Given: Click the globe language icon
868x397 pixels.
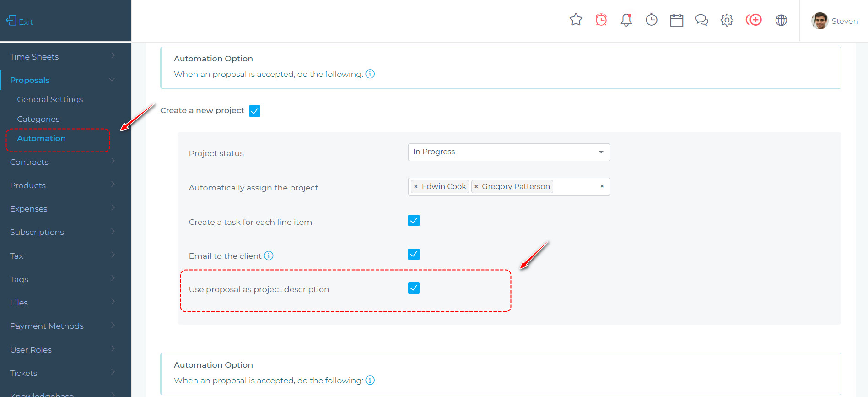Looking at the screenshot, I should pos(781,20).
